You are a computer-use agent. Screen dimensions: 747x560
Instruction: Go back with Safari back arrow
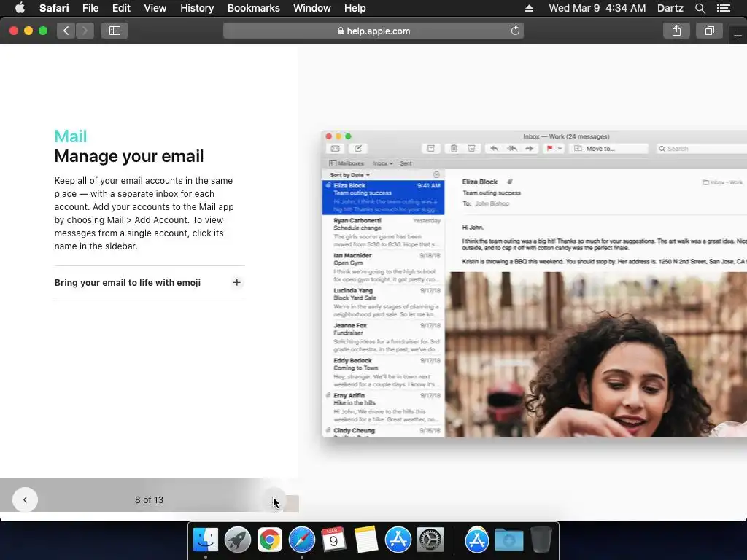pyautogui.click(x=66, y=31)
